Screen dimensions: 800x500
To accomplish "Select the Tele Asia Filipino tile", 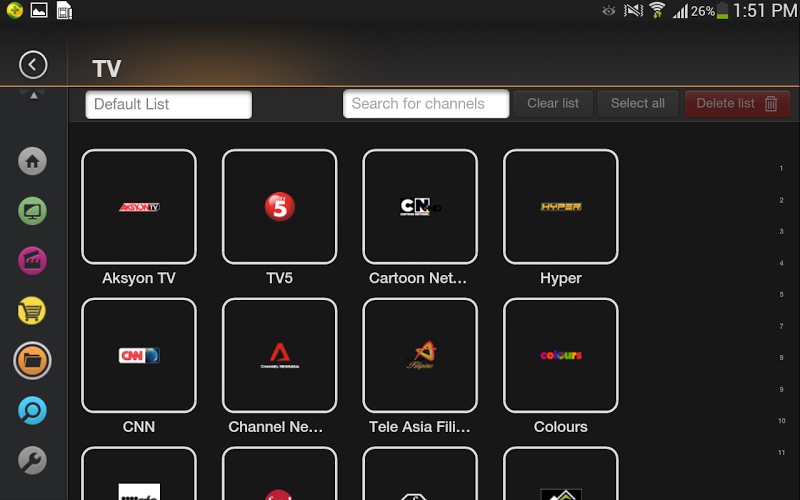I will 420,356.
